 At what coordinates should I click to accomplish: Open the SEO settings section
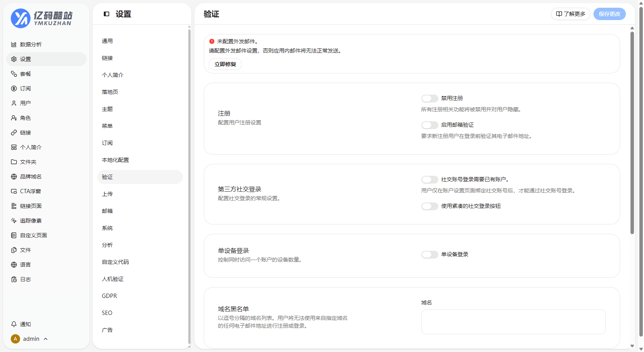coord(140,313)
